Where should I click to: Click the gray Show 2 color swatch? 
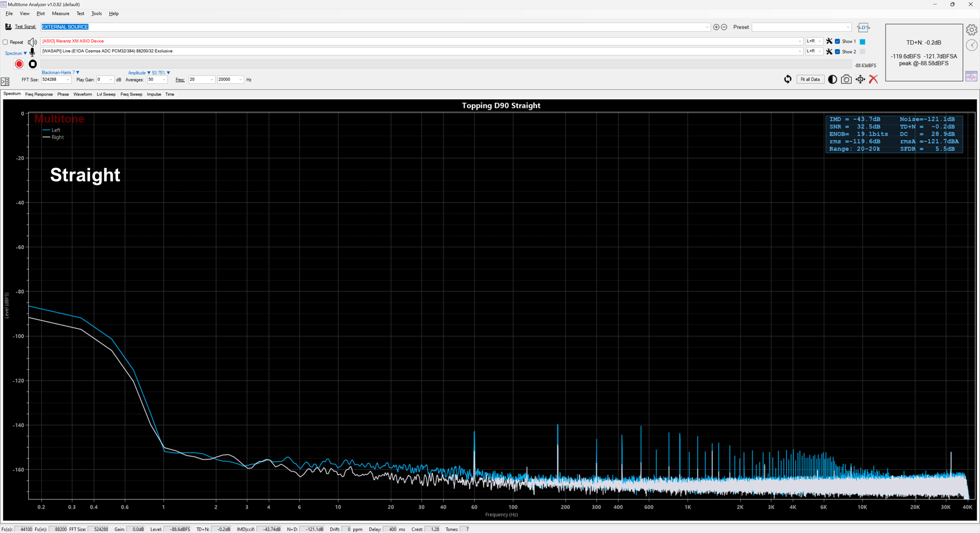[862, 51]
